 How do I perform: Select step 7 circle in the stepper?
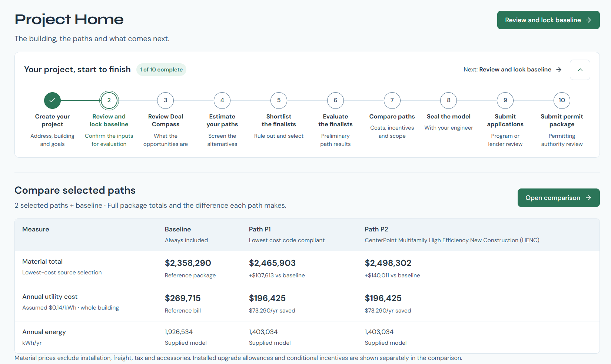point(392,100)
